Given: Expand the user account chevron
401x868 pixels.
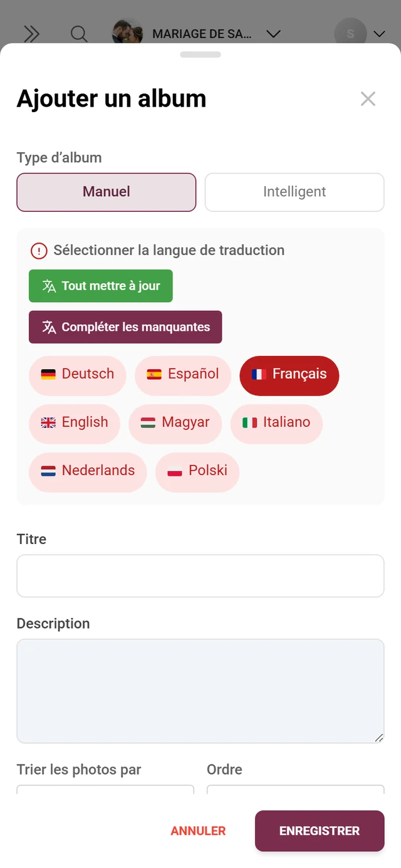Looking at the screenshot, I should tap(379, 34).
